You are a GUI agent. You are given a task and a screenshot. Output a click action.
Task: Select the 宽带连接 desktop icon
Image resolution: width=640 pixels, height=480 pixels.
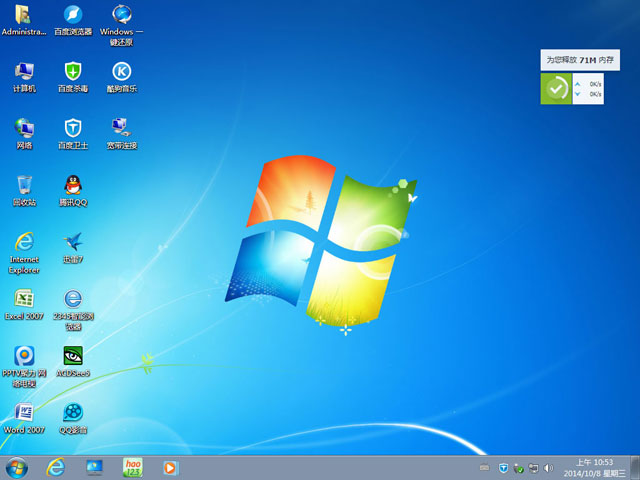coord(122,134)
